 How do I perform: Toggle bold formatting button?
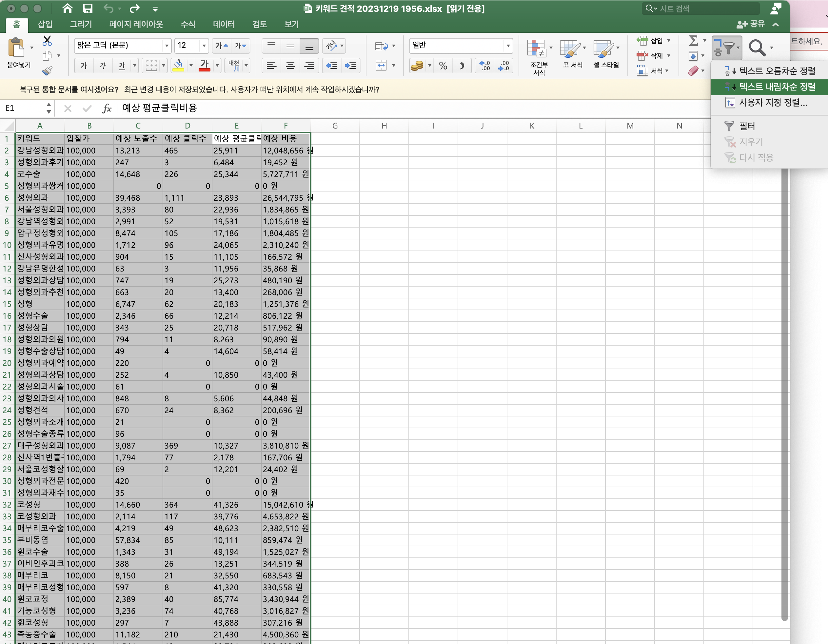pyautogui.click(x=84, y=66)
